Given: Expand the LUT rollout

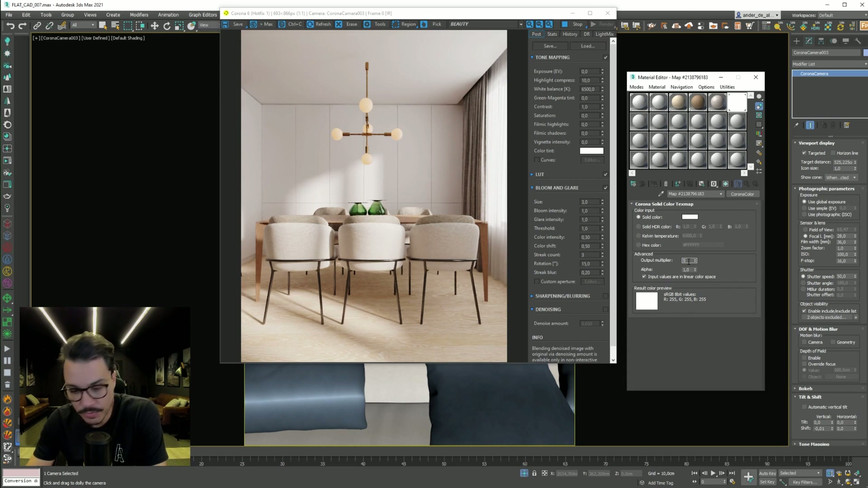Looking at the screenshot, I should point(539,174).
